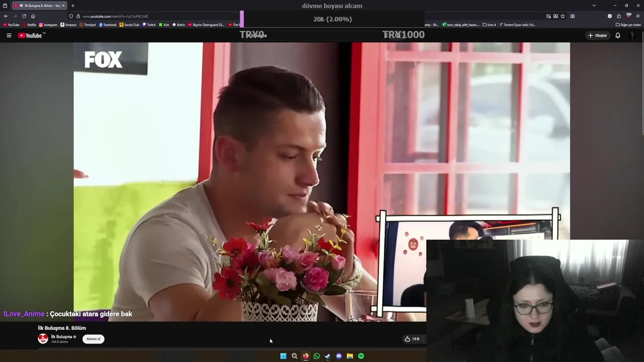
Task: Open the Botrix bookmark
Action: 179,25
